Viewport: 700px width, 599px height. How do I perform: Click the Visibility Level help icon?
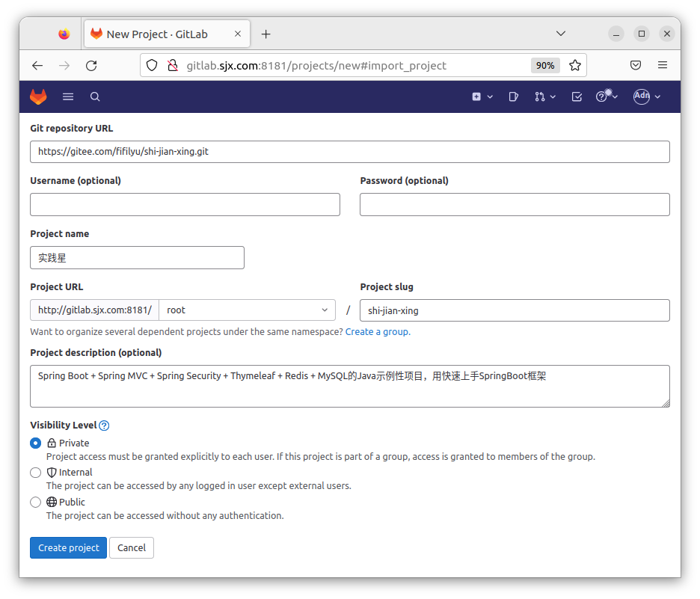click(x=104, y=426)
